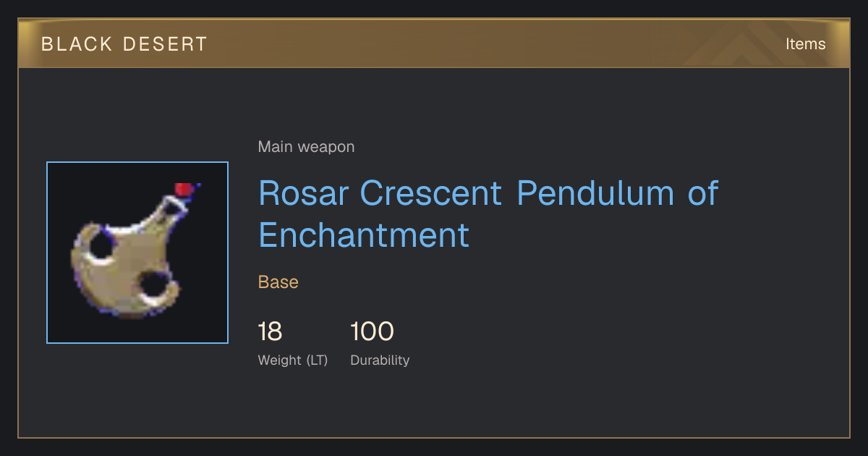Click the red gem on the pendulum icon
Viewport: 868px width, 456px height.
point(184,190)
